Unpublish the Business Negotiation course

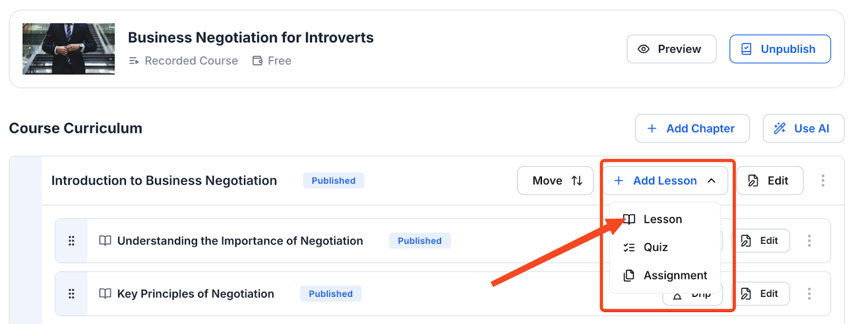coord(780,49)
